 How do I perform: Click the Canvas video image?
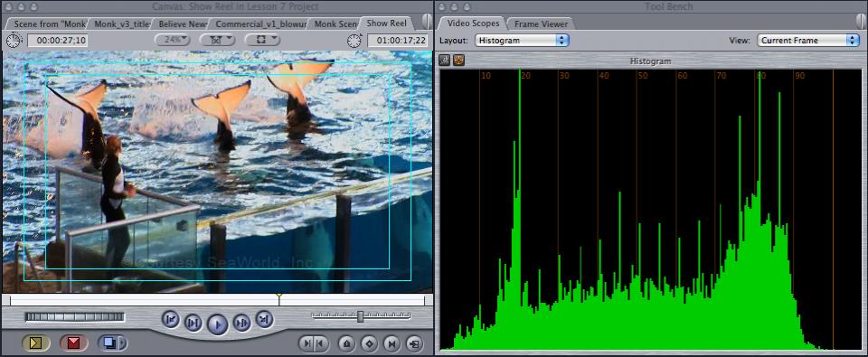coord(217,172)
